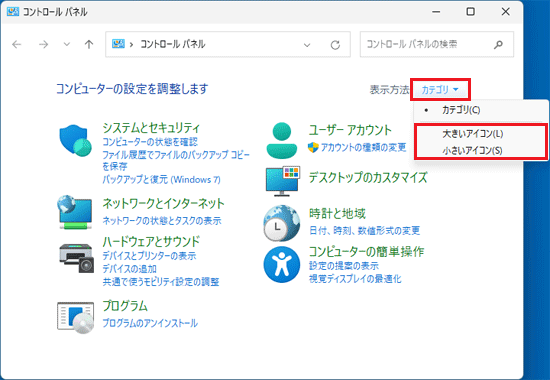Click the search magnifier icon
Screen dimensions: 550x380
pos(498,44)
